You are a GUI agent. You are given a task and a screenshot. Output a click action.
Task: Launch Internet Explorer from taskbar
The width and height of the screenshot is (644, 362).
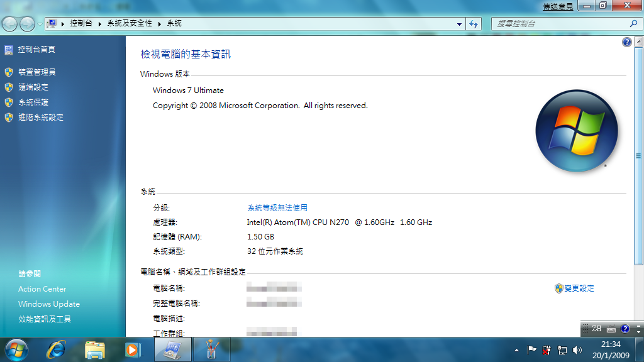pos(56,350)
